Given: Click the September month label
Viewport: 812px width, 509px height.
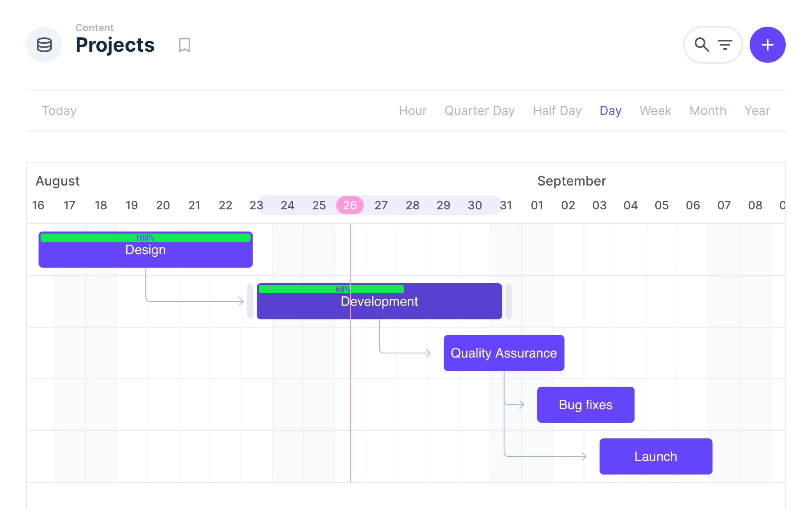Looking at the screenshot, I should click(x=572, y=181).
